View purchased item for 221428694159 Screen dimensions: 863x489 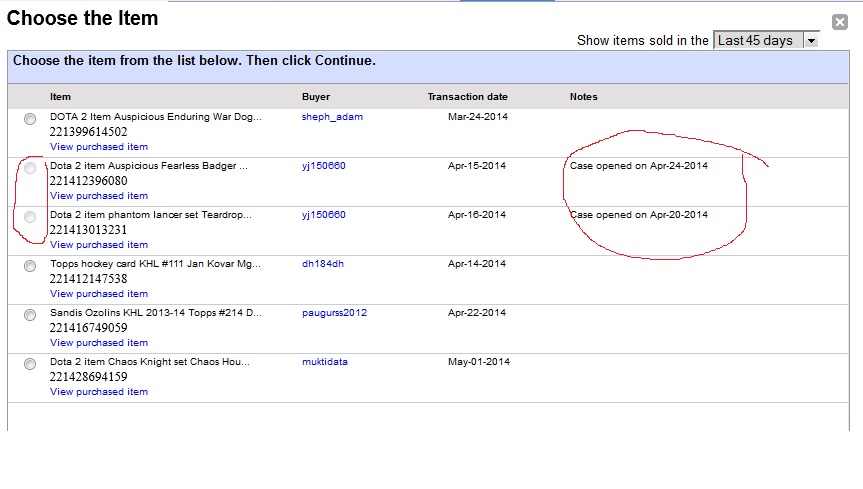pyautogui.click(x=99, y=392)
